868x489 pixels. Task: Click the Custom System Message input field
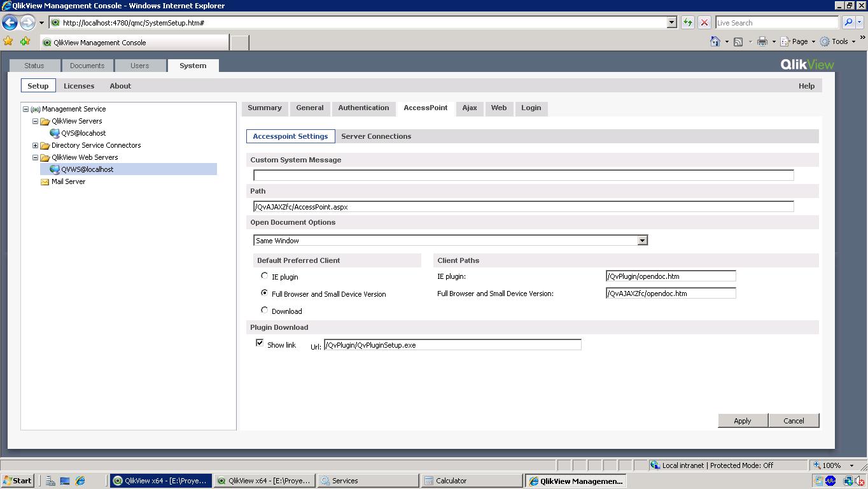(524, 175)
